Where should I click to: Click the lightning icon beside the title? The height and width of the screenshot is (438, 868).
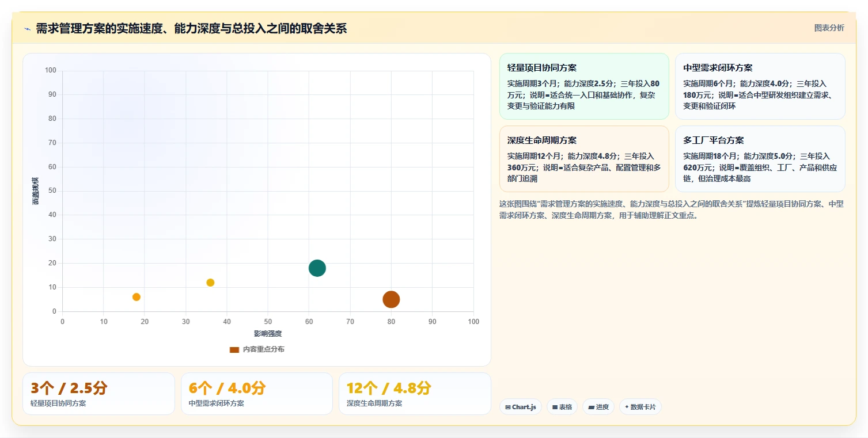pyautogui.click(x=27, y=29)
